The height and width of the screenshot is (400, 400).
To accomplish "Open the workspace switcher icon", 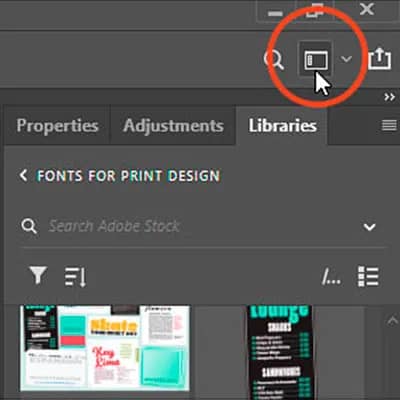I will click(x=315, y=60).
